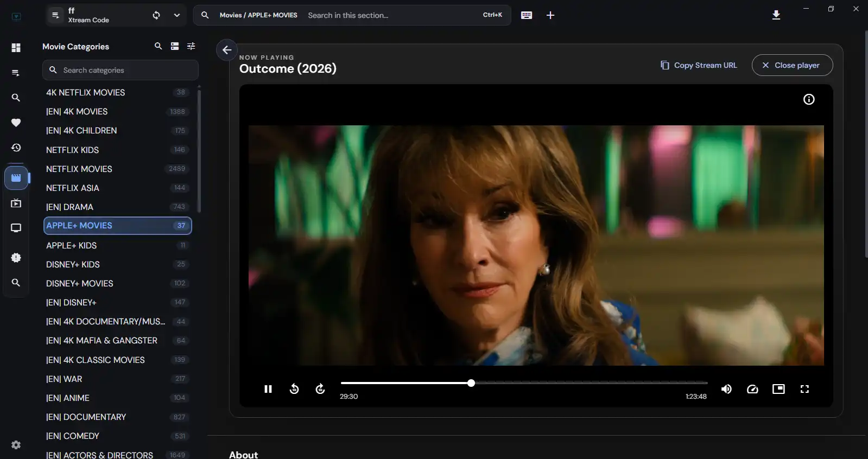Viewport: 868px width, 459px height.
Task: Click the category search magnifier icon
Action: coord(159,46)
